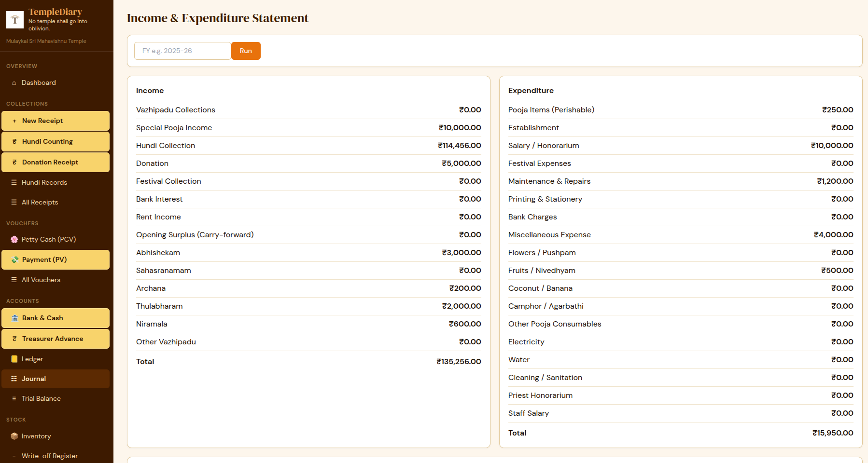Screen dimensions: 868x463
Task: Open the Inventory page
Action: (x=56, y=436)
